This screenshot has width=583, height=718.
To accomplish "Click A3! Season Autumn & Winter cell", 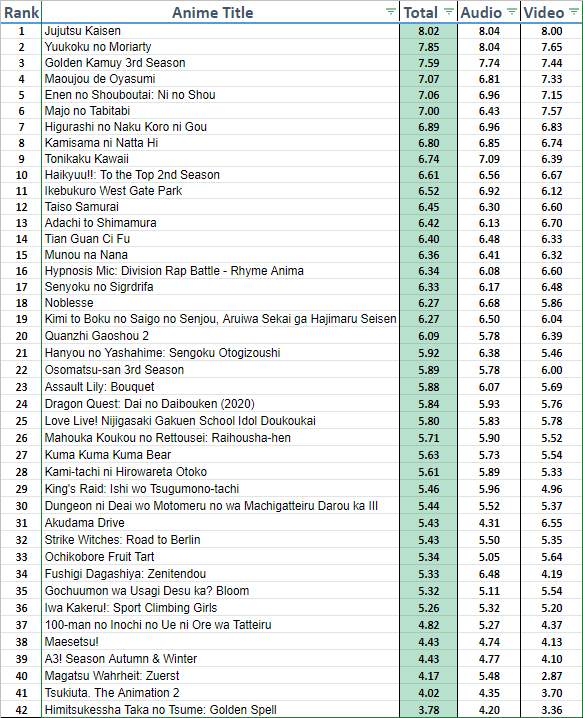I will 220,658.
